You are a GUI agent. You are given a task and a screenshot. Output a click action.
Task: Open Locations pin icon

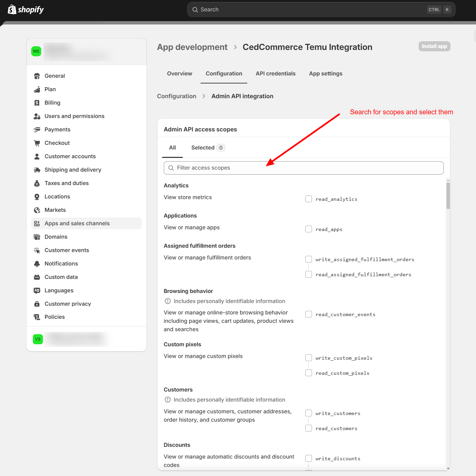click(37, 197)
